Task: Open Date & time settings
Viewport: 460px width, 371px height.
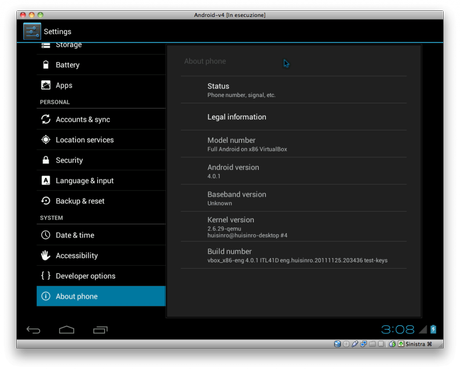Action: [101, 235]
